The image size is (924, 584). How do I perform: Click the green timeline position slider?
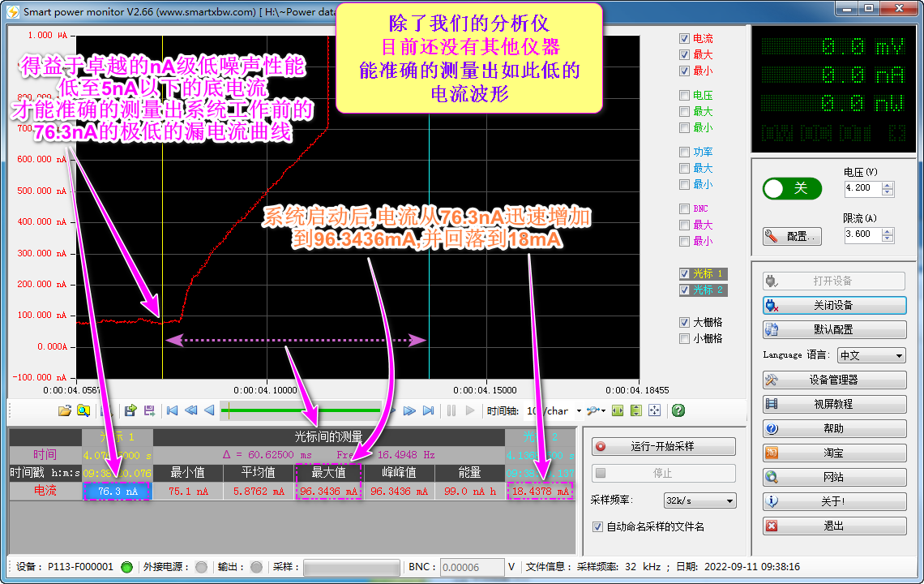(300, 410)
